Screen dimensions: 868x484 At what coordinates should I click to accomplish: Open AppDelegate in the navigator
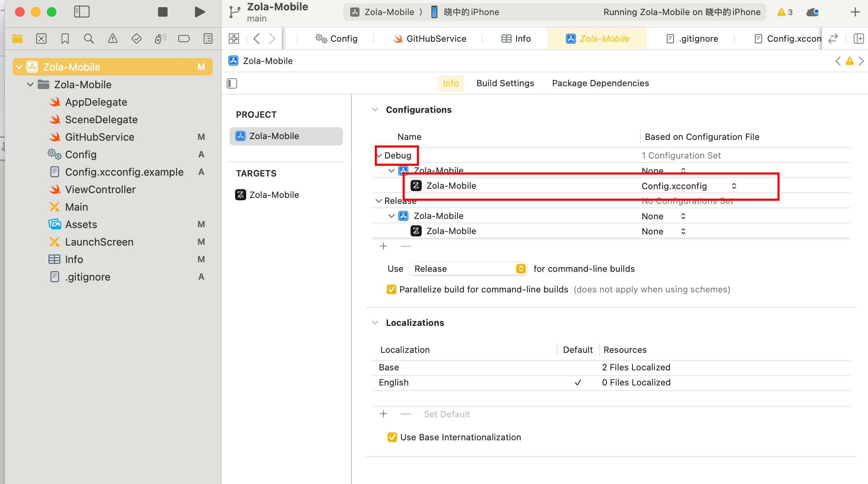96,102
